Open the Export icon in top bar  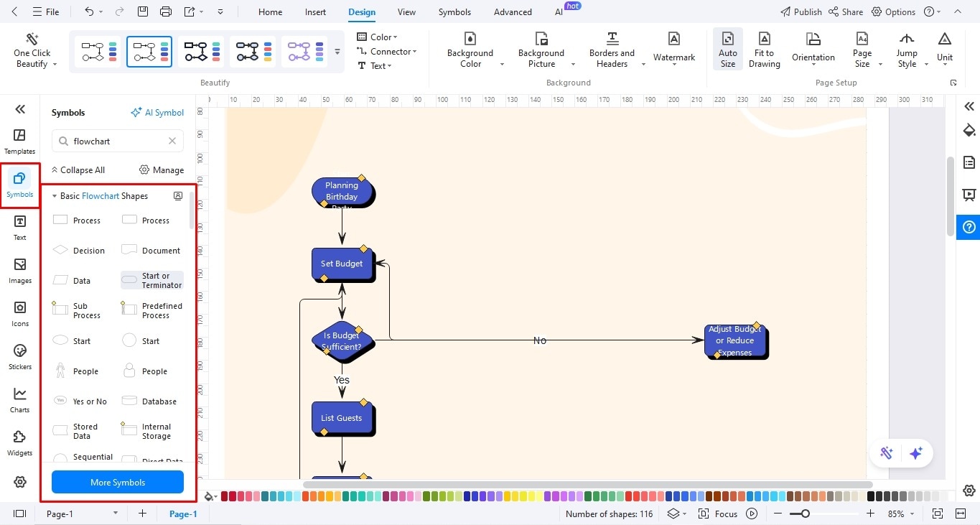point(190,11)
